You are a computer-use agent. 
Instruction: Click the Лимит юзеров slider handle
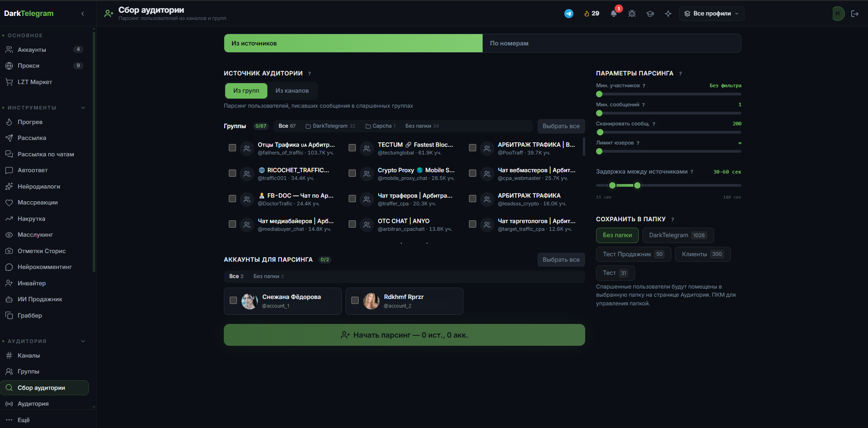click(599, 151)
